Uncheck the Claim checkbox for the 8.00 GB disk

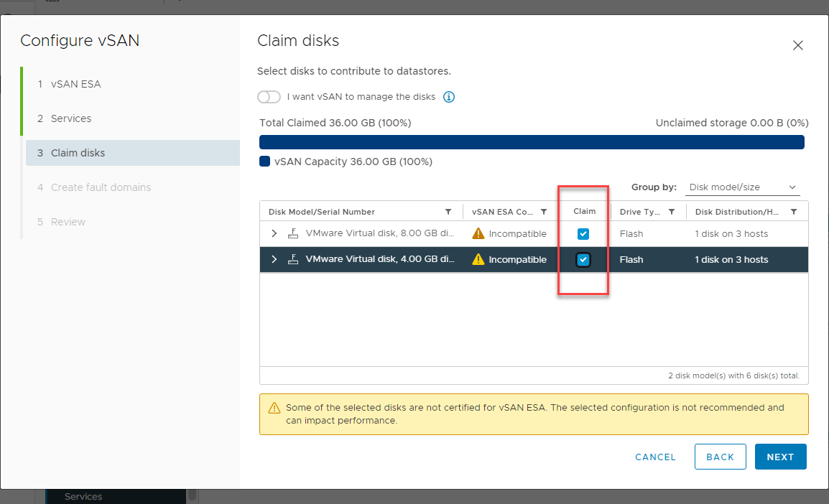click(x=583, y=233)
